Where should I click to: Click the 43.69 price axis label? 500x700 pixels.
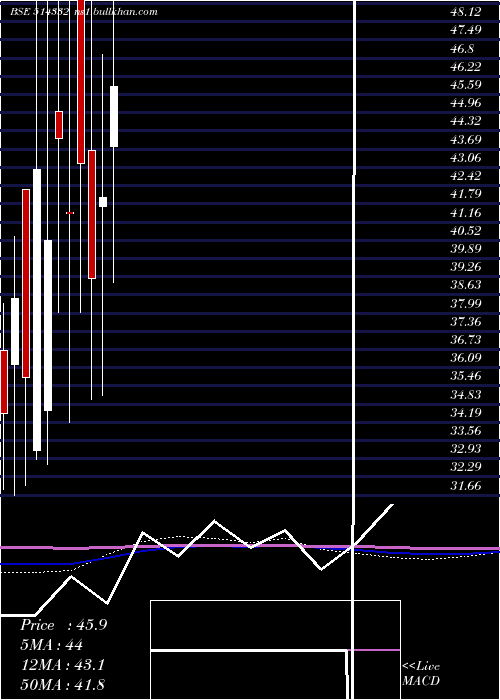click(x=466, y=139)
